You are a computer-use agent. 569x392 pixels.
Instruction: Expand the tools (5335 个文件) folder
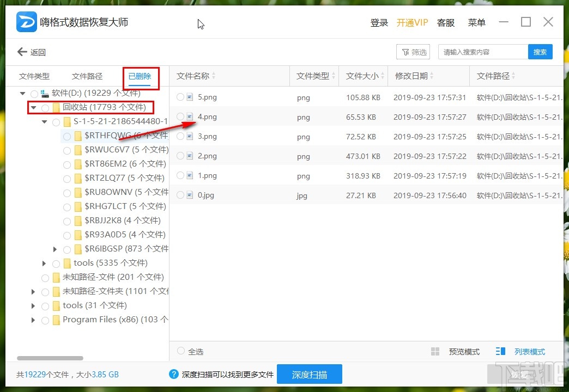pyautogui.click(x=45, y=262)
